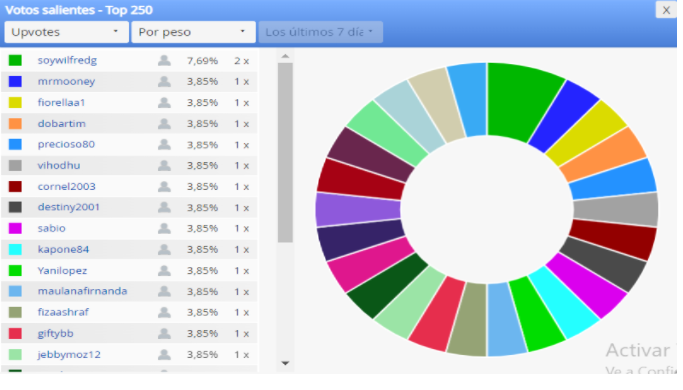Open giftybb's profile link
The height and width of the screenshot is (390, 683).
click(x=55, y=333)
